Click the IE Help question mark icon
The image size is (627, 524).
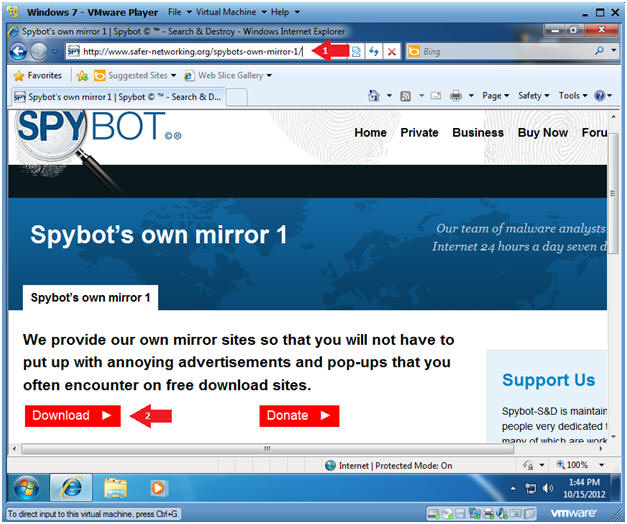tap(599, 96)
